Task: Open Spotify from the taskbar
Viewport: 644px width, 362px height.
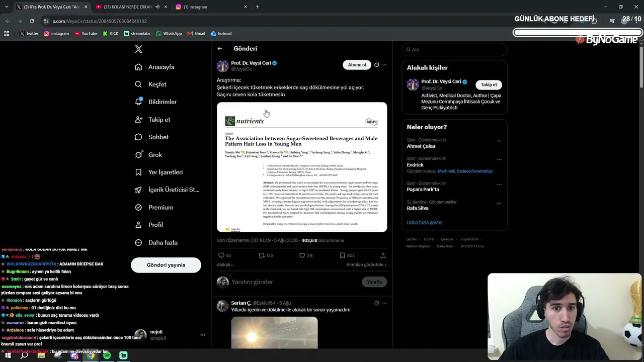Action: [x=107, y=355]
